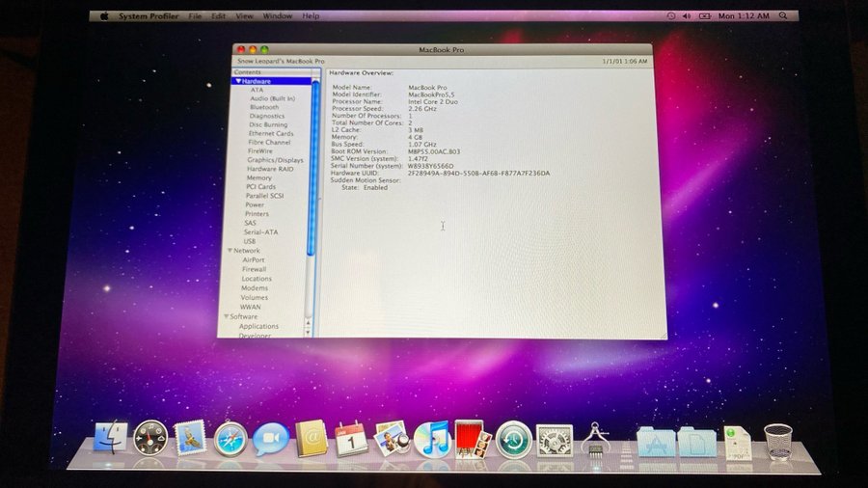Click the Spotlight magnifying glass icon
The width and height of the screenshot is (868, 488).
(782, 16)
